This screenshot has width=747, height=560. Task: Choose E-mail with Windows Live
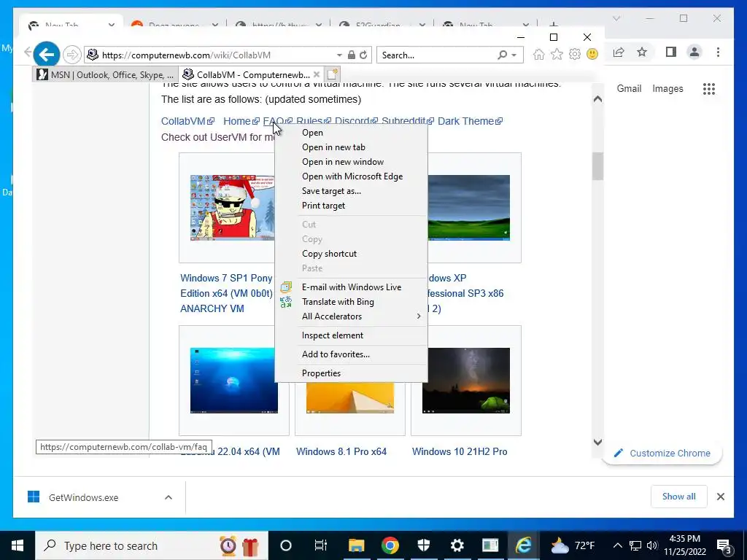click(x=351, y=287)
